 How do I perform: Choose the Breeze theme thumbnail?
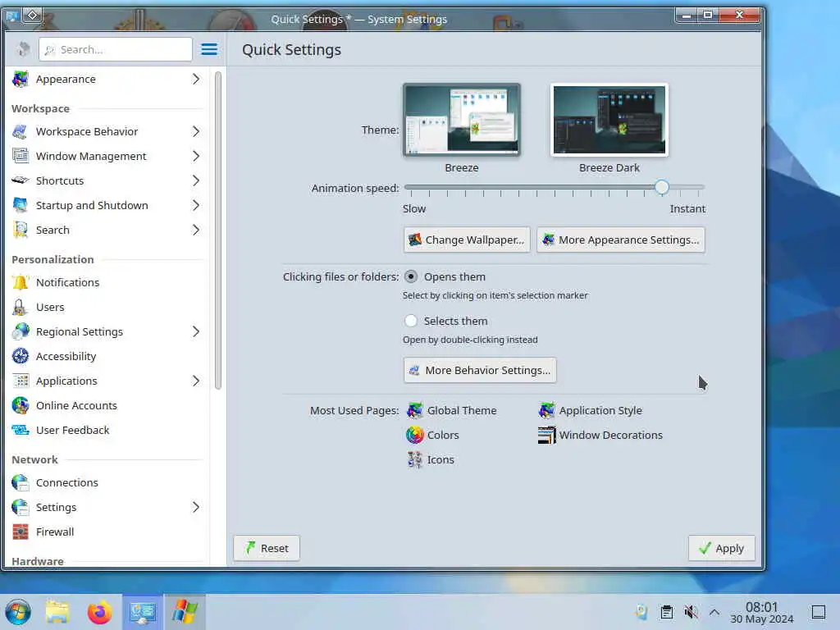click(461, 120)
